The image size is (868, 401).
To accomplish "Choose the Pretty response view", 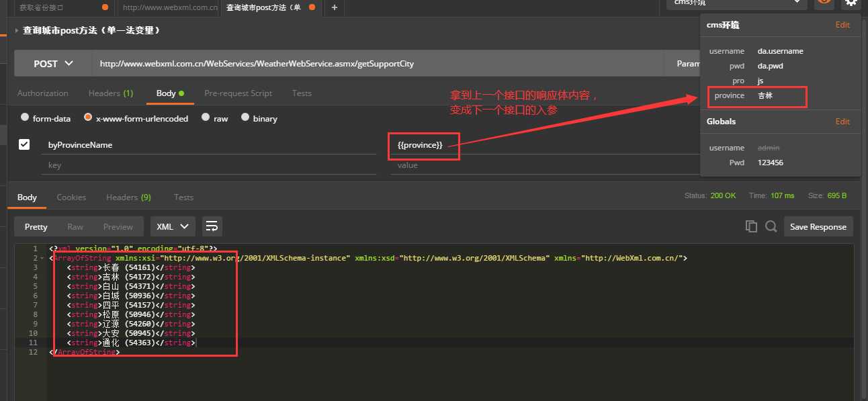I will (x=36, y=227).
